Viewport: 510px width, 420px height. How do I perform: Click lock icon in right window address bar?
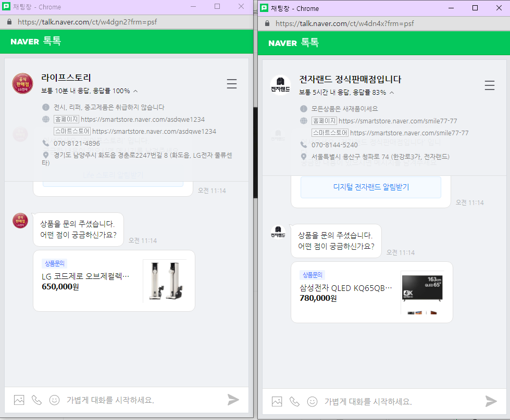pos(267,23)
